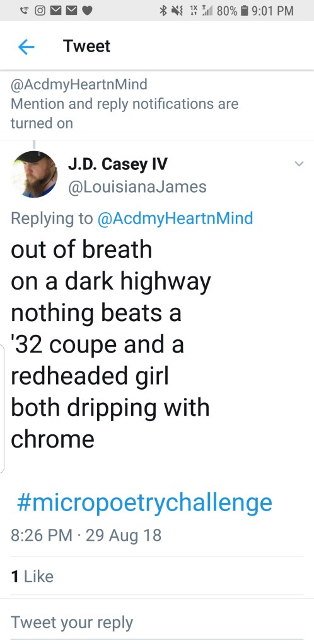Select the J.D. Casey IV display name
This screenshot has height=644, width=314.
[x=117, y=164]
